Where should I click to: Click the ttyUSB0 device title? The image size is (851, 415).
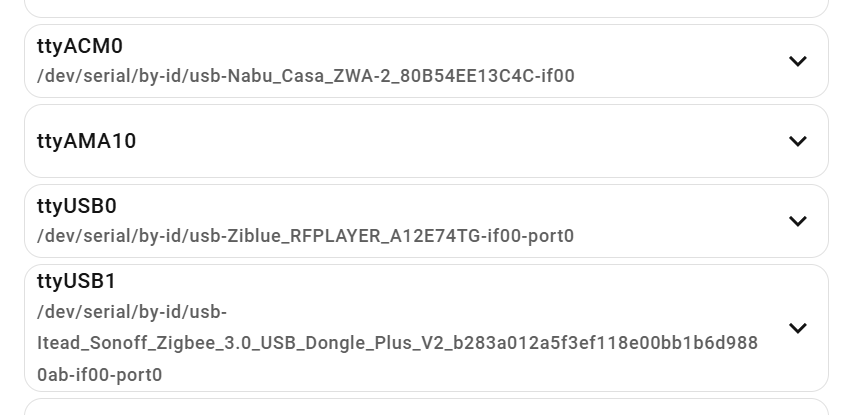[x=77, y=206]
